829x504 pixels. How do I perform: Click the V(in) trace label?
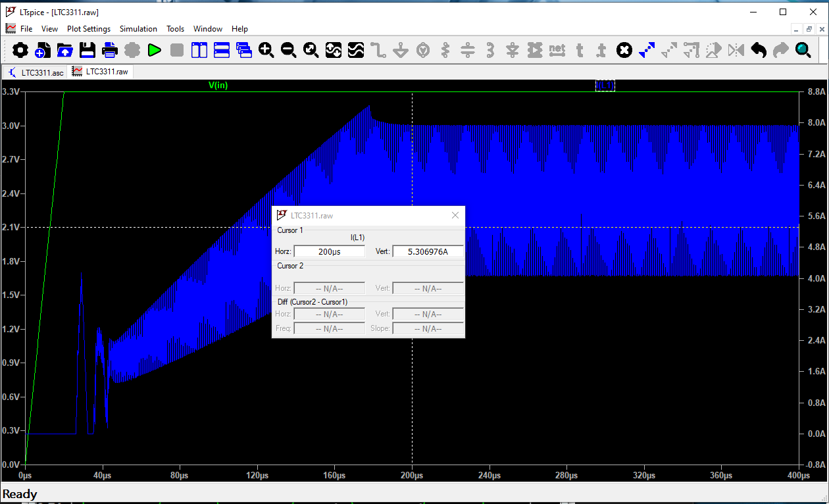(218, 86)
